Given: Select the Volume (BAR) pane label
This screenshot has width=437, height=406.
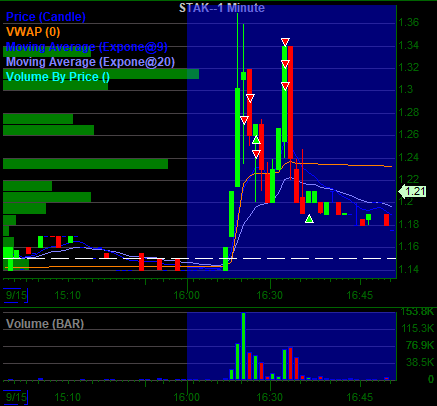Looking at the screenshot, I should 45,324.
